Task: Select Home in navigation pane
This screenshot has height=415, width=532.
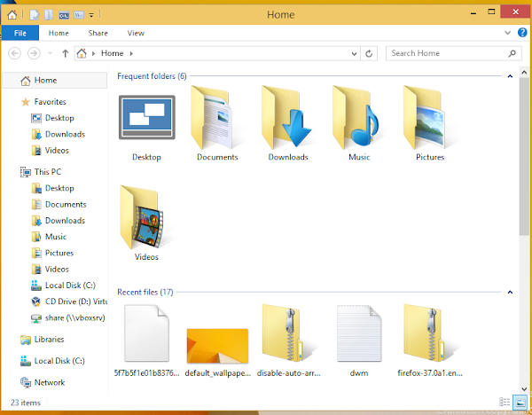Action: tap(54, 81)
